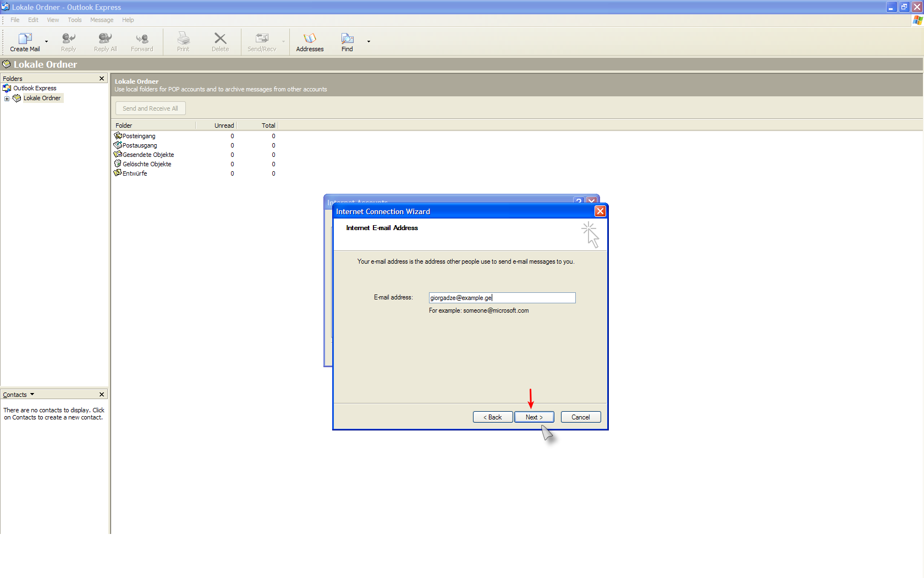Viewport: 924px width, 578px height.
Task: Click Next in the wizard
Action: [x=533, y=417]
